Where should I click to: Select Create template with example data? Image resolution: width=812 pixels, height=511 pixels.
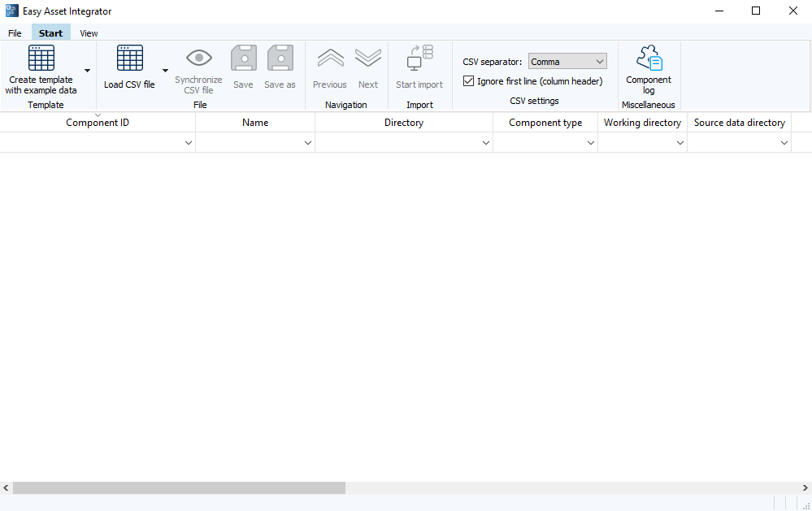click(41, 69)
